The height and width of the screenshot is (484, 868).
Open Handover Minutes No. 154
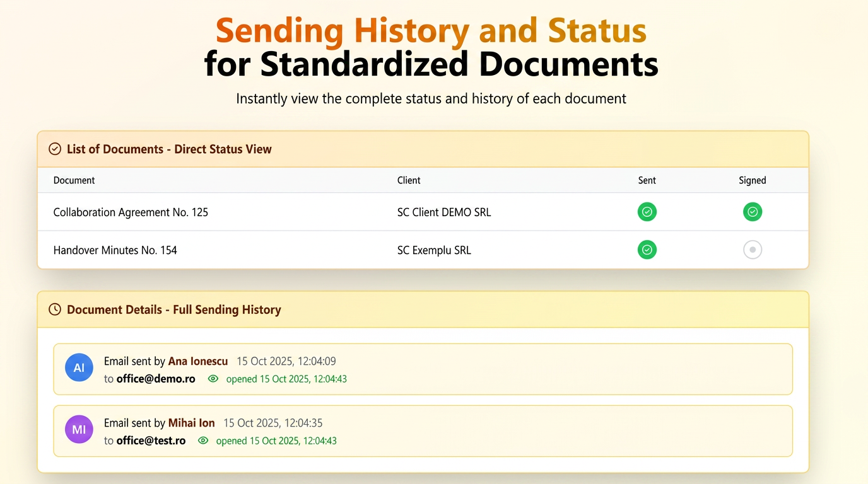[115, 250]
